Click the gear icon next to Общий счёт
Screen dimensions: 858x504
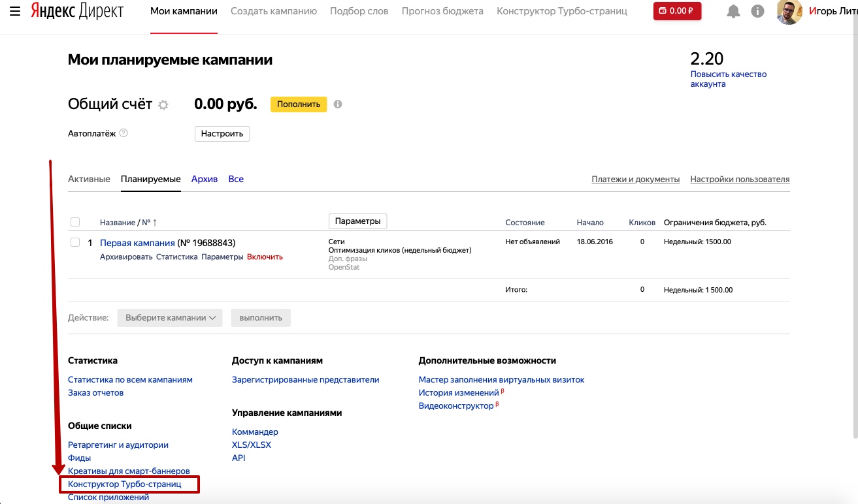tap(163, 104)
